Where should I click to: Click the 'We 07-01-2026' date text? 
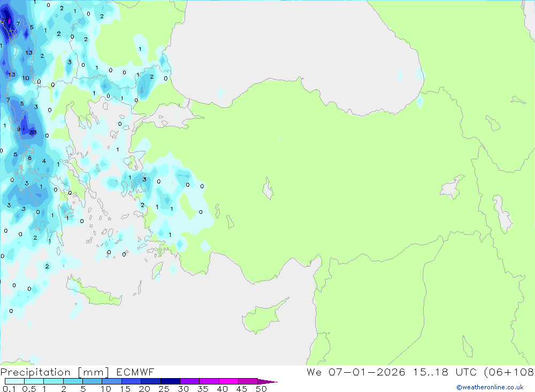click(x=356, y=372)
